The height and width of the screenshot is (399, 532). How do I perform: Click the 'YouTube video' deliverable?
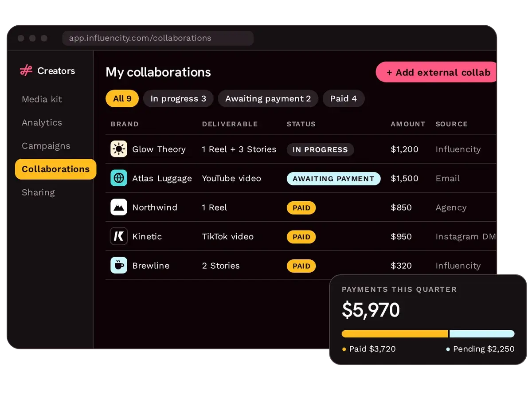(231, 179)
